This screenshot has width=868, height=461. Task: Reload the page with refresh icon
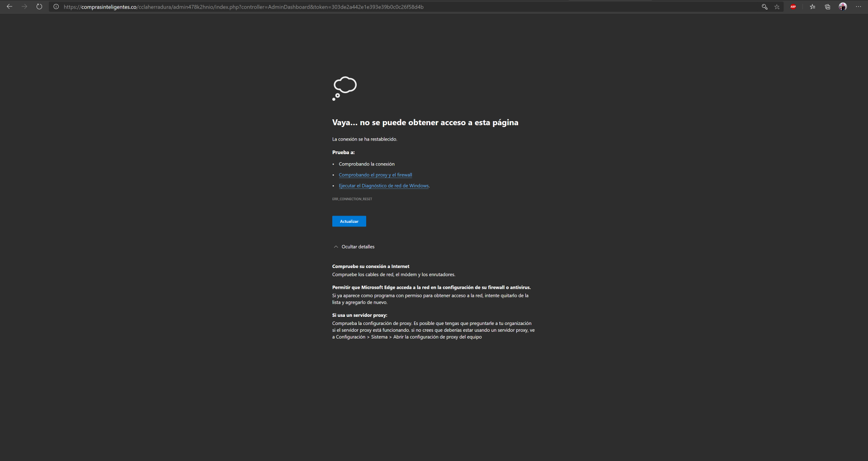39,7
